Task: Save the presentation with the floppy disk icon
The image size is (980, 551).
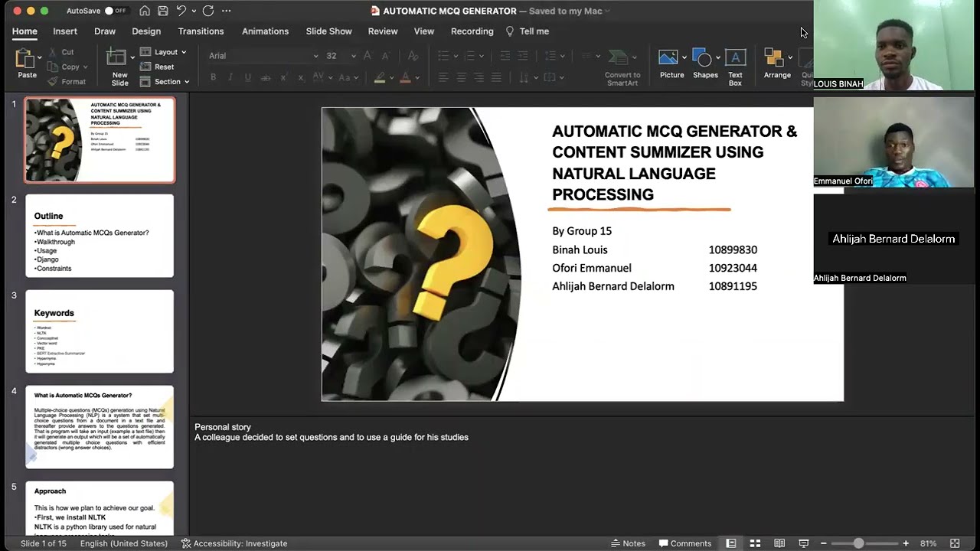Action: 163,11
